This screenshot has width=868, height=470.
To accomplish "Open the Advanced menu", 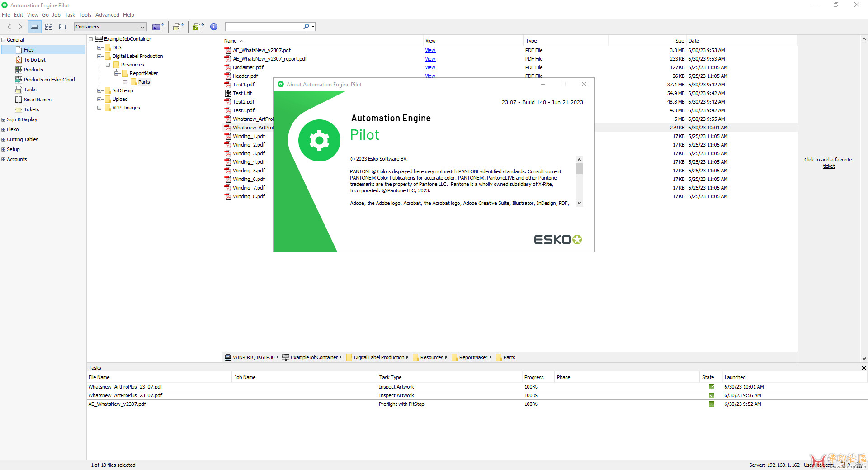I will (107, 15).
